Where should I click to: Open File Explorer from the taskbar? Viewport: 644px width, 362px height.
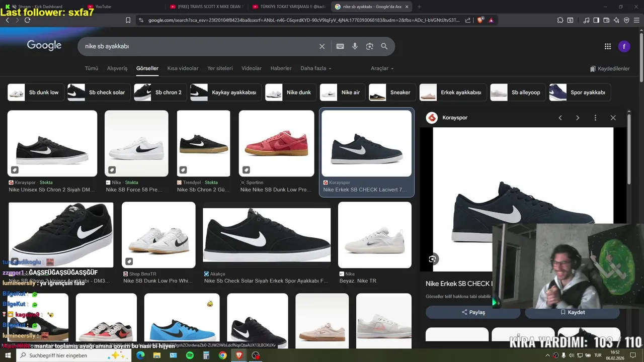[157, 355]
